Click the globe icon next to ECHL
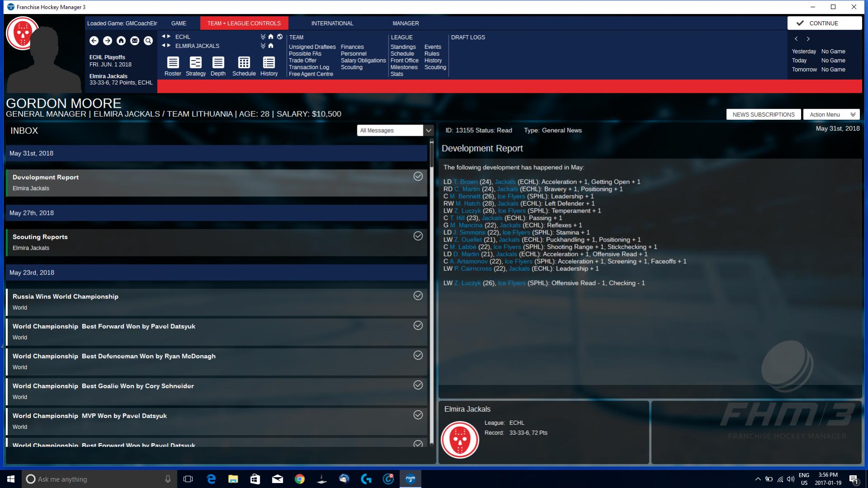Image resolution: width=868 pixels, height=488 pixels. point(280,37)
